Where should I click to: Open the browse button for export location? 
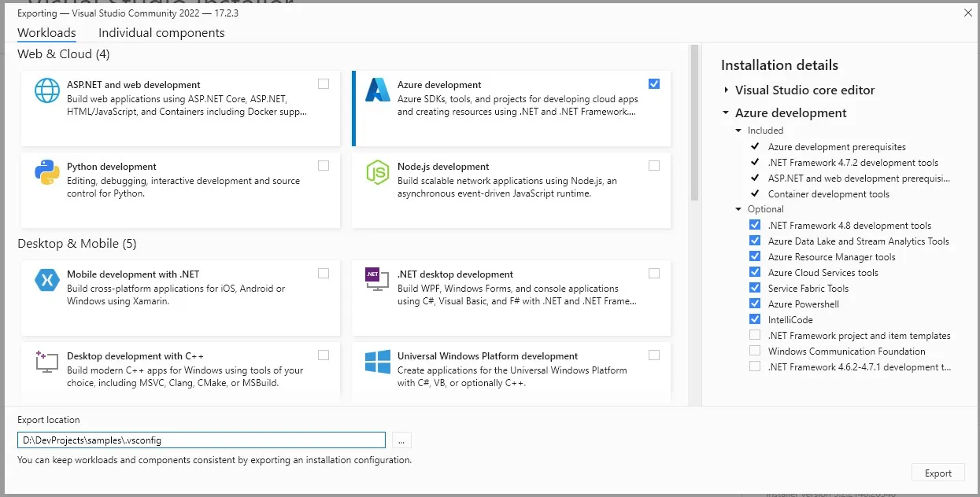tap(401, 440)
